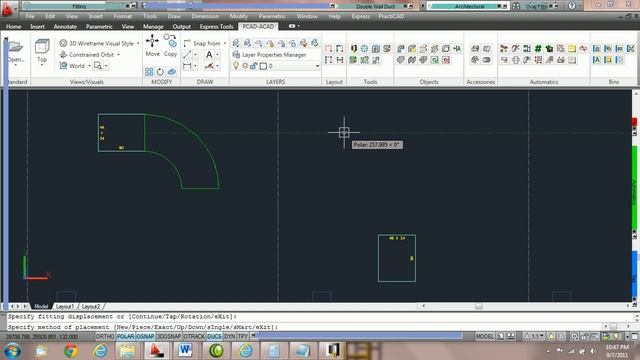Image resolution: width=640 pixels, height=360 pixels.
Task: Click the Rotate icon in MODIFY panel
Action: (160, 72)
